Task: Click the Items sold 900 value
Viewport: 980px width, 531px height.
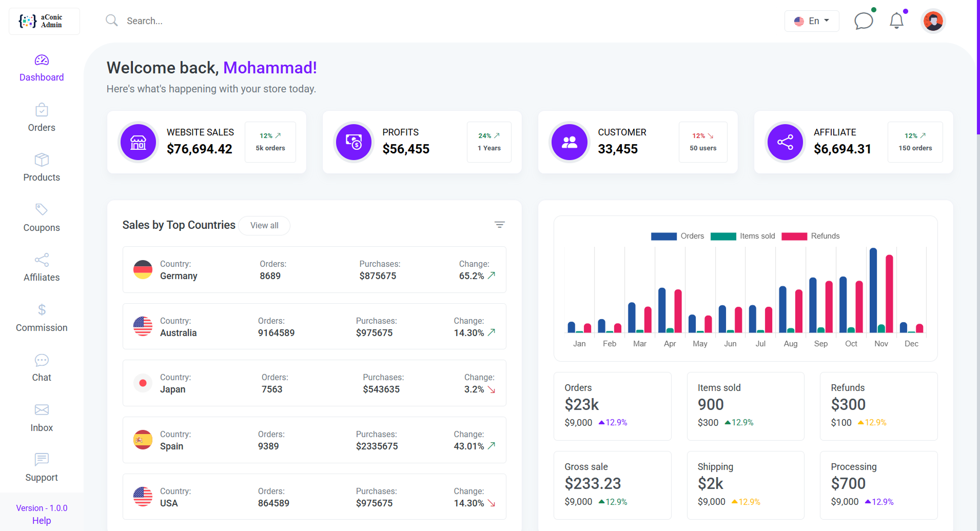Action: pos(711,405)
